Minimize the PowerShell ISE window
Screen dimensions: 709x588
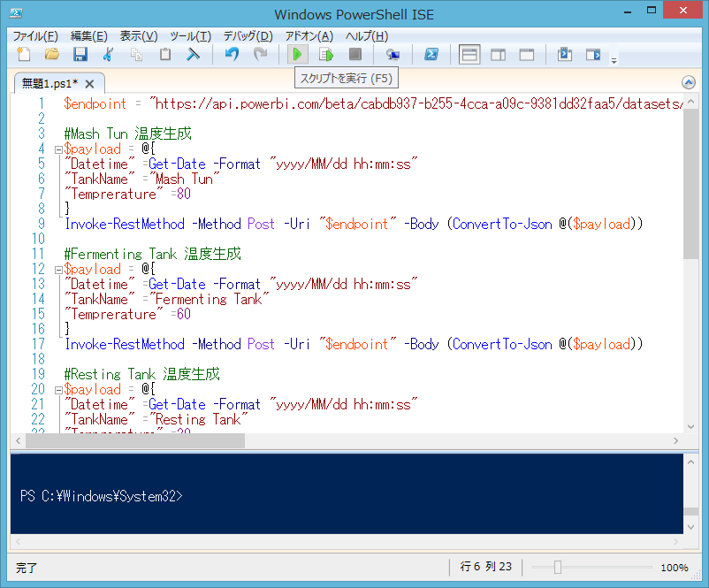[628, 11]
